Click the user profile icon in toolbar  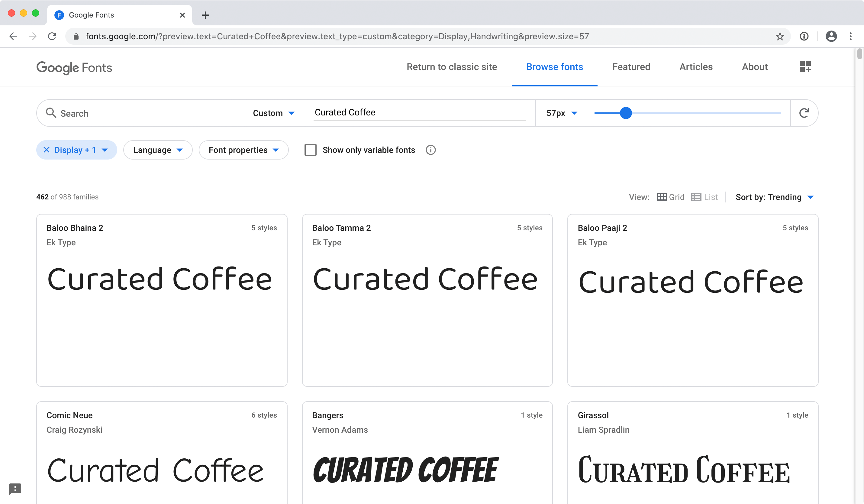[832, 36]
